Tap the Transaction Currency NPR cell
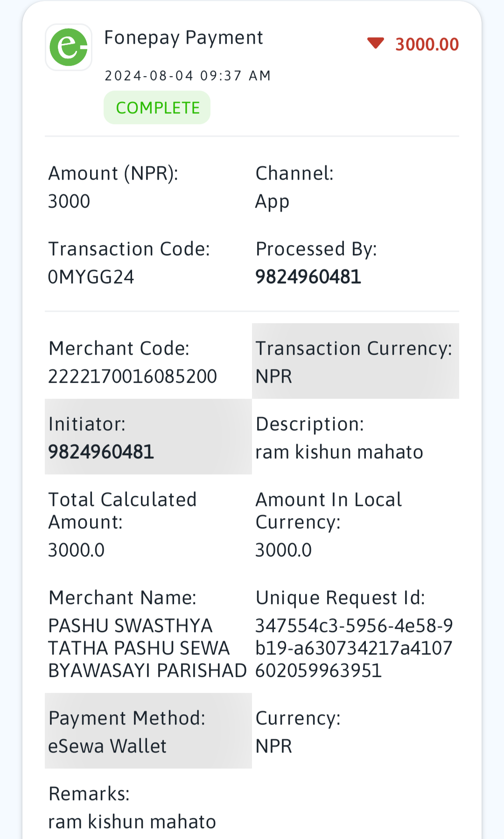The width and height of the screenshot is (504, 839). (x=356, y=361)
